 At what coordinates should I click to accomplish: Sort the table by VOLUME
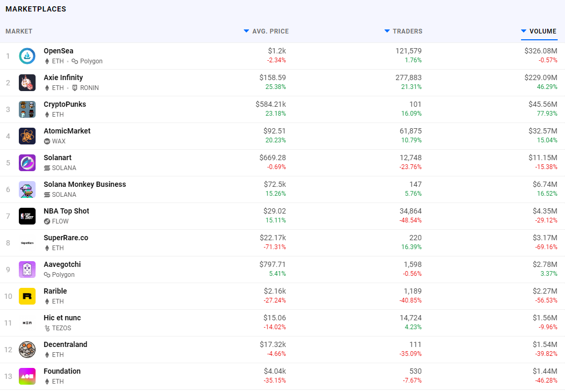pyautogui.click(x=539, y=31)
